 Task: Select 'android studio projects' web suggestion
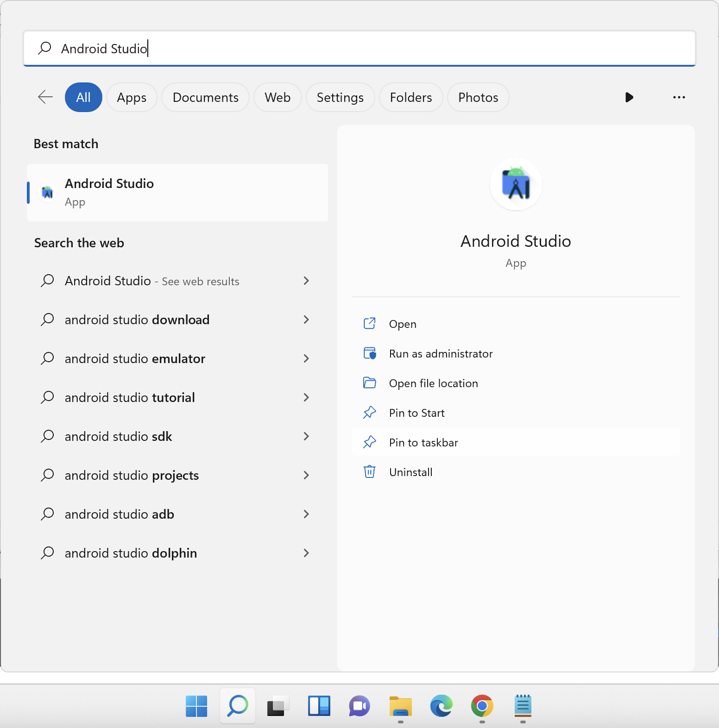[177, 475]
